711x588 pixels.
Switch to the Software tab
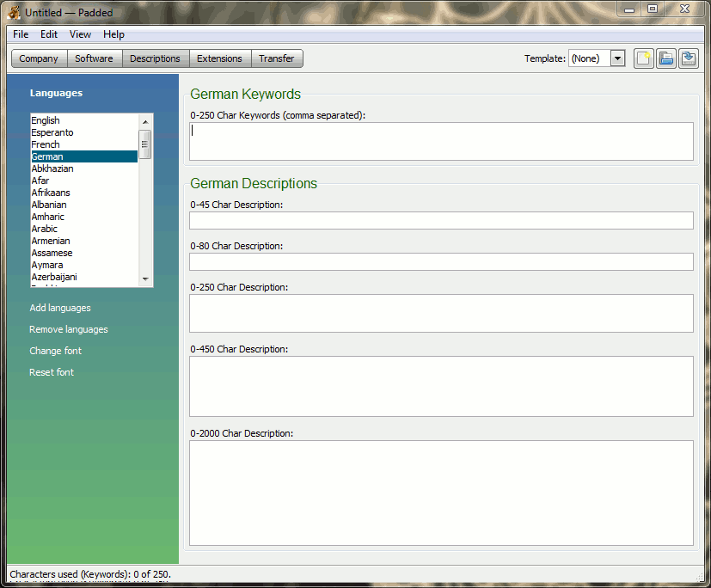[94, 58]
